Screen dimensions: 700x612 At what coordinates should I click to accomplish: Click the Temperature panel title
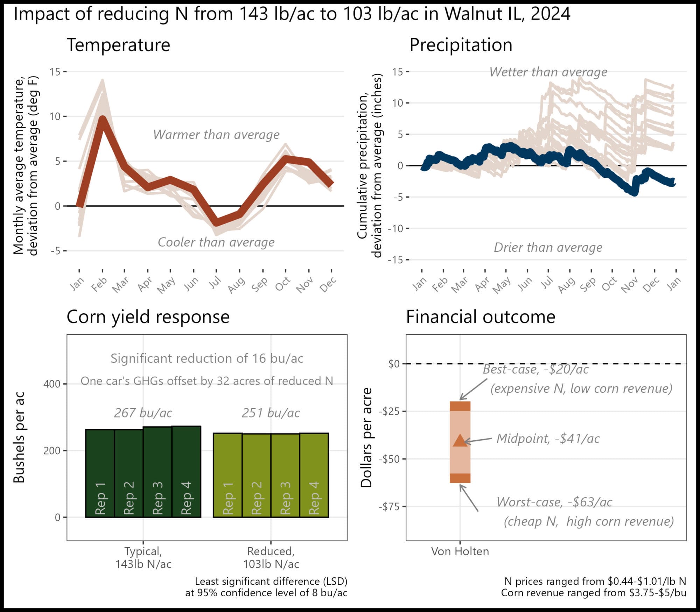(118, 45)
